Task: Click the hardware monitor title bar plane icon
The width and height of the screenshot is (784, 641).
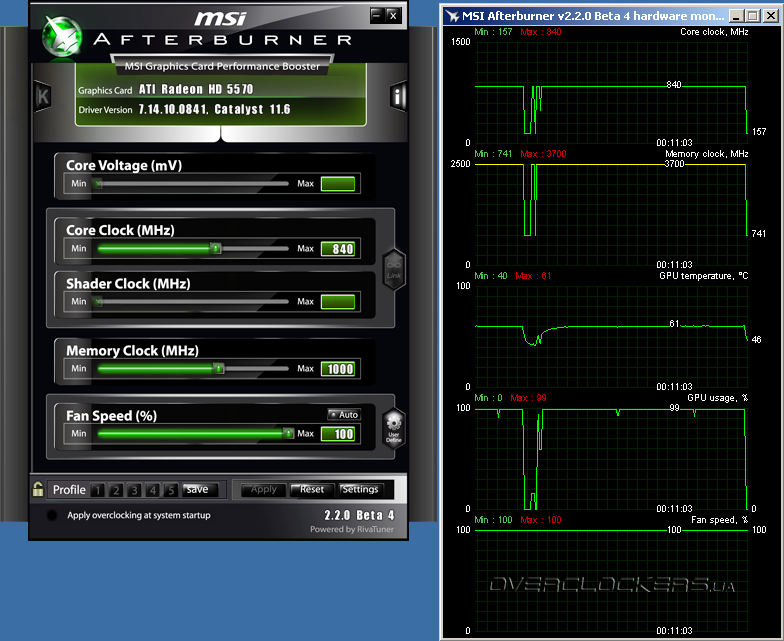Action: [452, 16]
